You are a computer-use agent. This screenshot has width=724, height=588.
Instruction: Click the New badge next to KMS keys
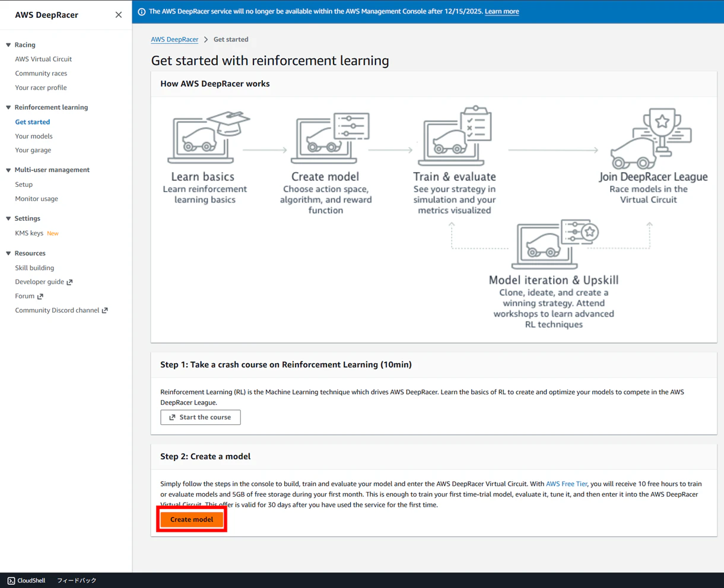[53, 234]
